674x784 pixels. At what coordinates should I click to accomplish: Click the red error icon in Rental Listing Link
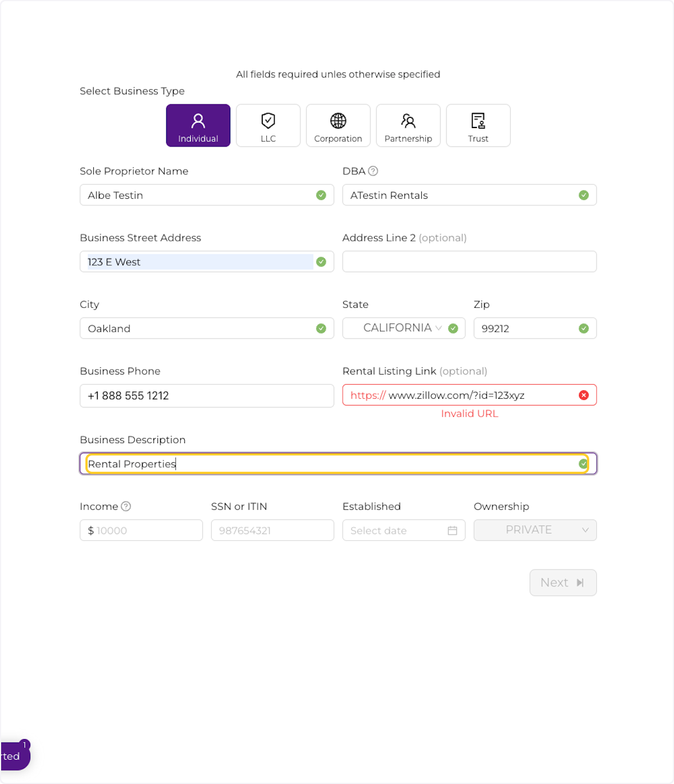pos(584,395)
